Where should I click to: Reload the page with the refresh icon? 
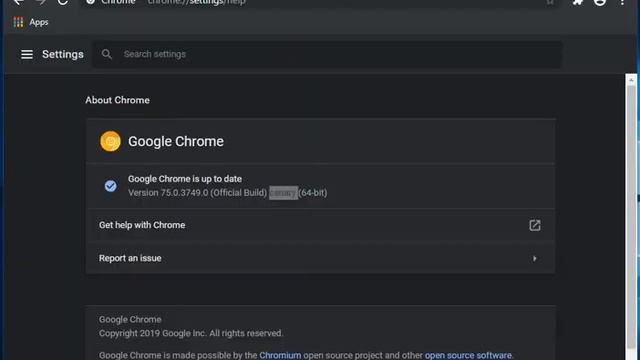coord(62,2)
